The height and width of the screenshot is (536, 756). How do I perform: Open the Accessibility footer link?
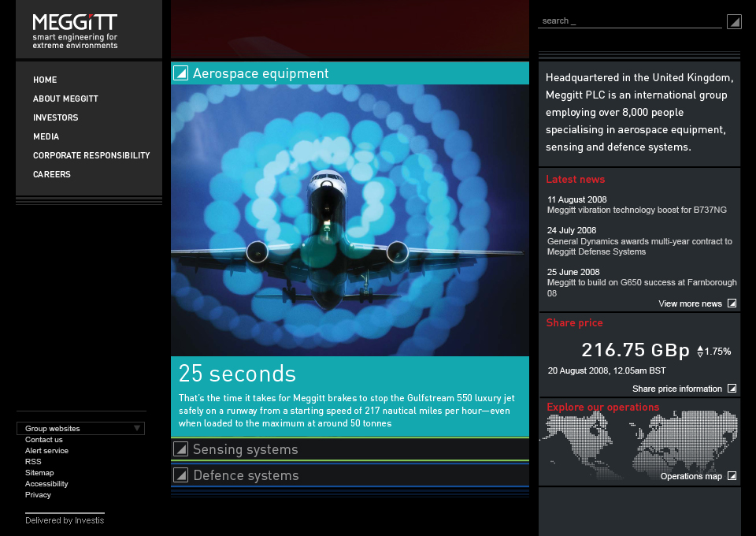click(46, 484)
